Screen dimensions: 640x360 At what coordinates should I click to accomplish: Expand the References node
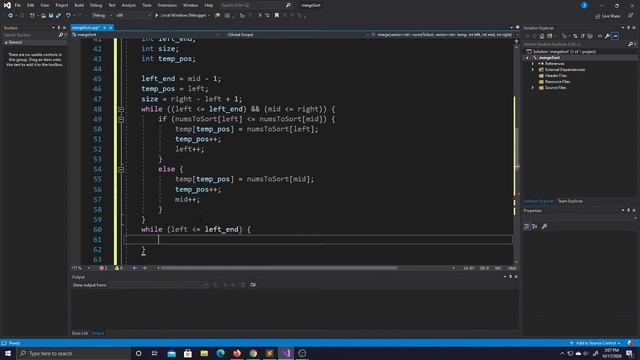point(533,64)
